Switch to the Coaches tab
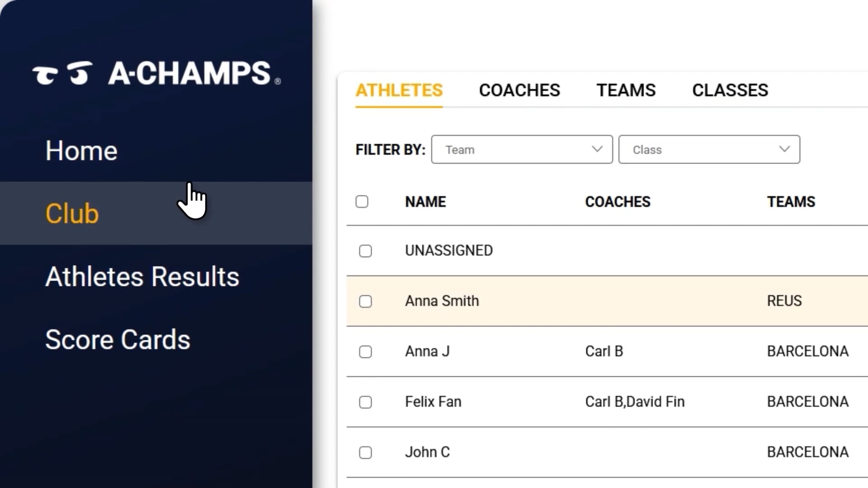Screen dimensions: 868x488 click(x=519, y=90)
